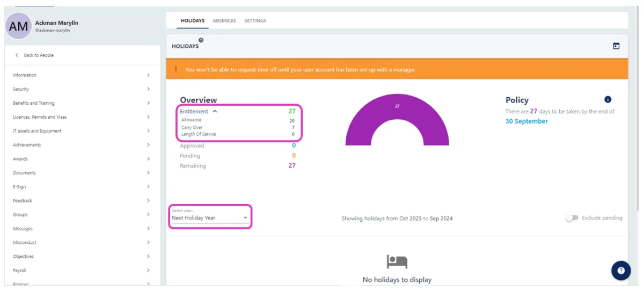This screenshot has width=644, height=290.
Task: Click the orange warning exclamation icon
Action: [176, 70]
